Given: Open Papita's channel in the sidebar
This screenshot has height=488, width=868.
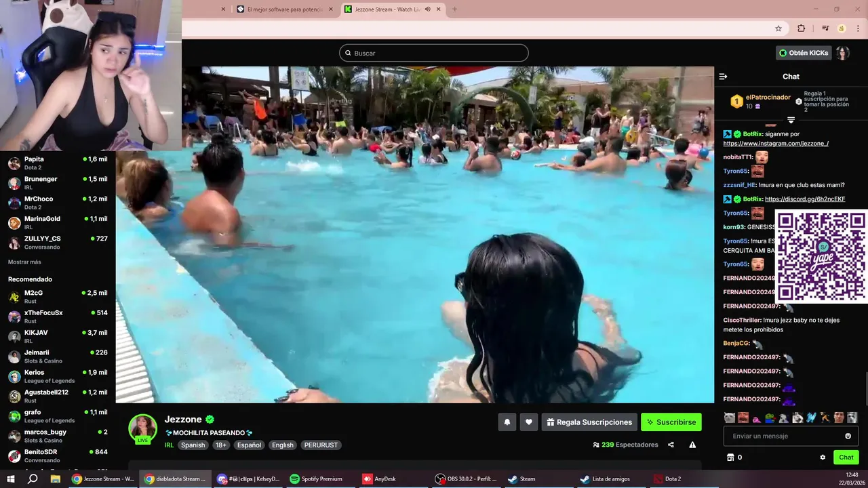Looking at the screenshot, I should (58, 163).
